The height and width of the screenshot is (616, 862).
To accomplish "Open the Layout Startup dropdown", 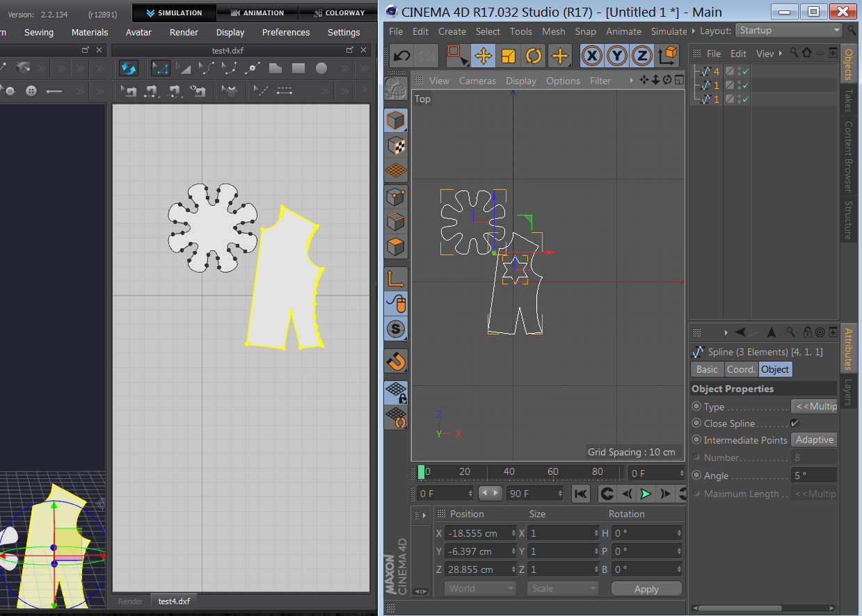I will point(789,31).
